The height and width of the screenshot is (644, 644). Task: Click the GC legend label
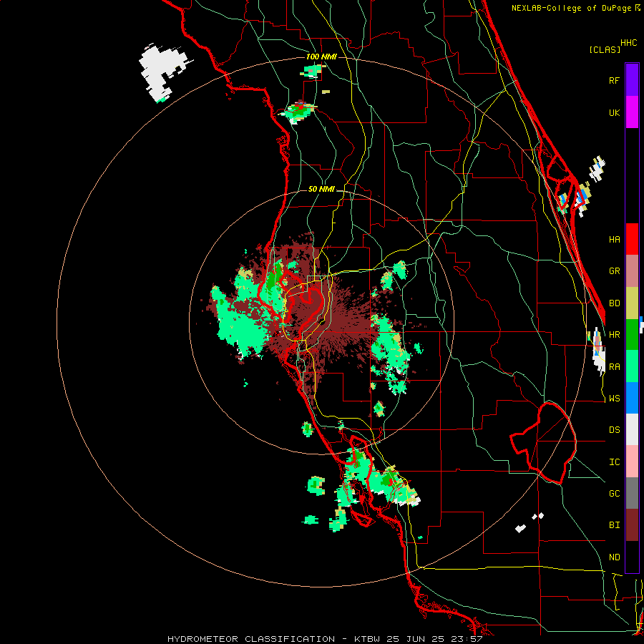click(614, 494)
